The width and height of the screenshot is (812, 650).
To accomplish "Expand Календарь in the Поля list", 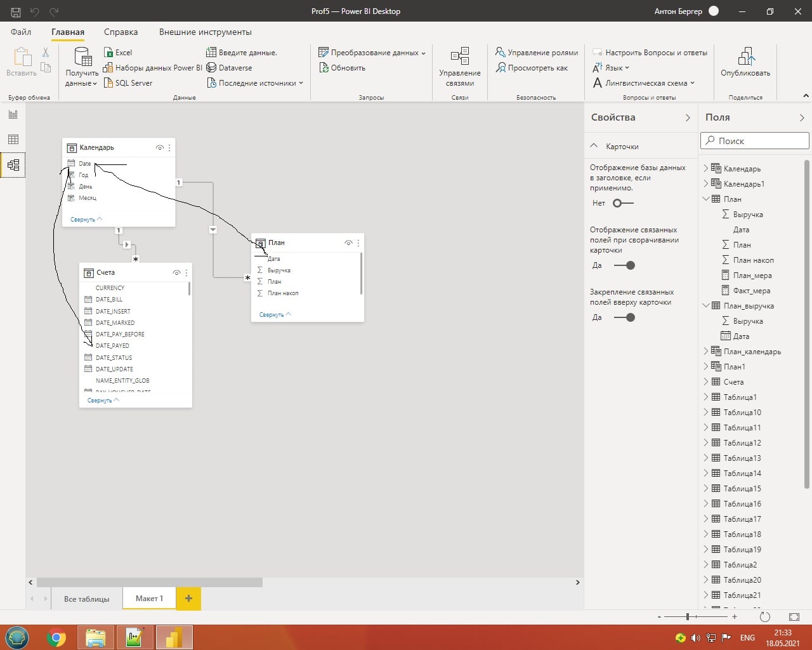I will pyautogui.click(x=706, y=169).
